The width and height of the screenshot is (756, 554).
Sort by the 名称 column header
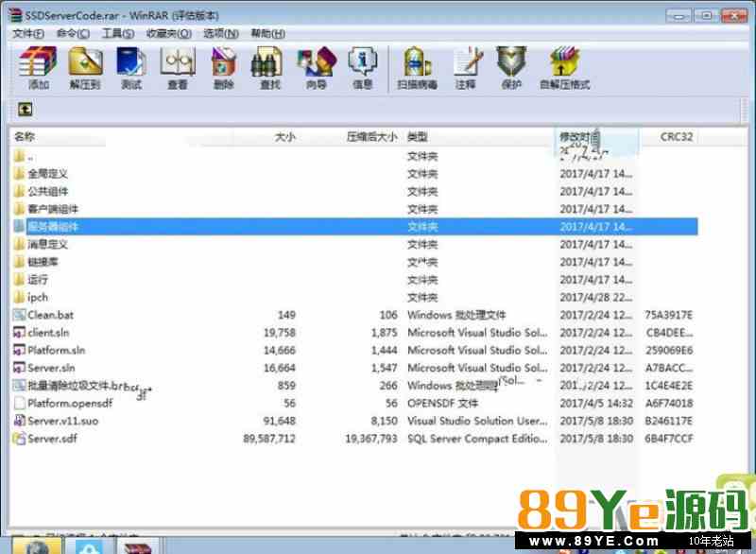pyautogui.click(x=25, y=137)
